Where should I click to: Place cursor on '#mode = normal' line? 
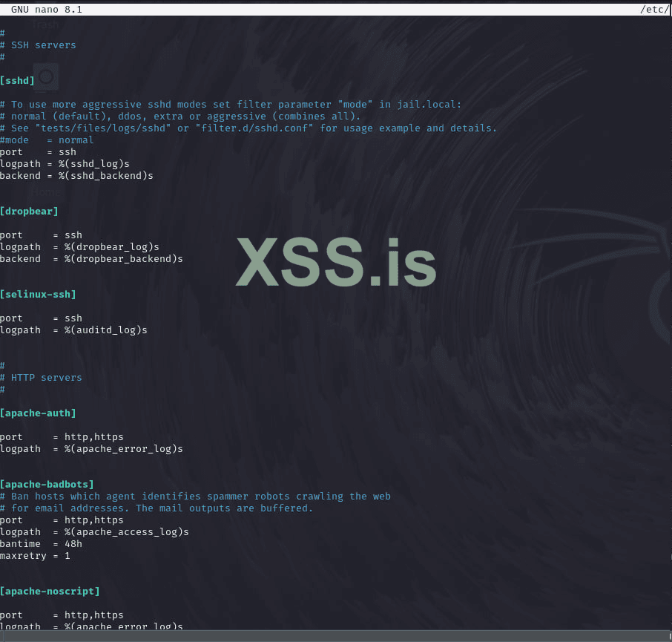tap(47, 140)
